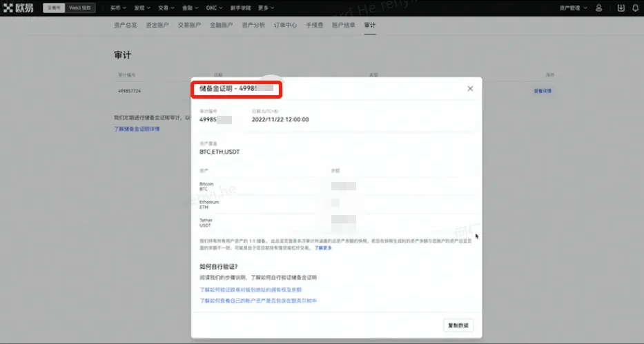Switch to the 资金账户 tab
The width and height of the screenshot is (644, 344).
[157, 25]
